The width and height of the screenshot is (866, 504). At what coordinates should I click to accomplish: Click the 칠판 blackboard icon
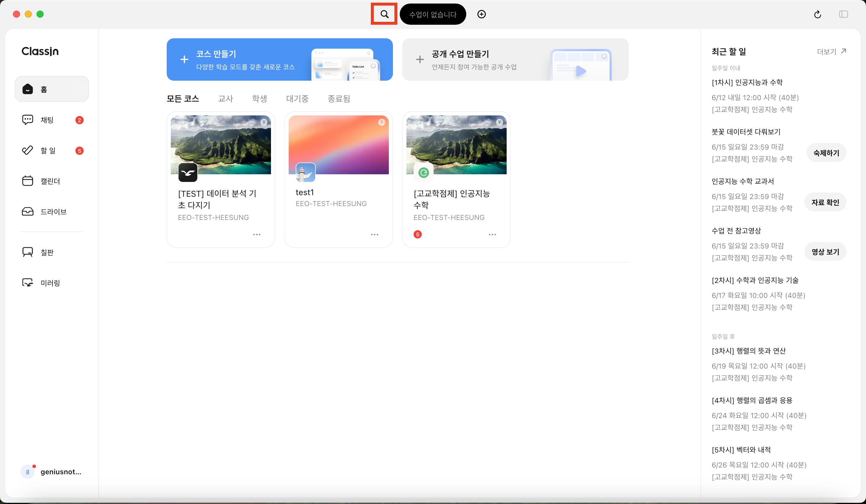[x=27, y=252]
